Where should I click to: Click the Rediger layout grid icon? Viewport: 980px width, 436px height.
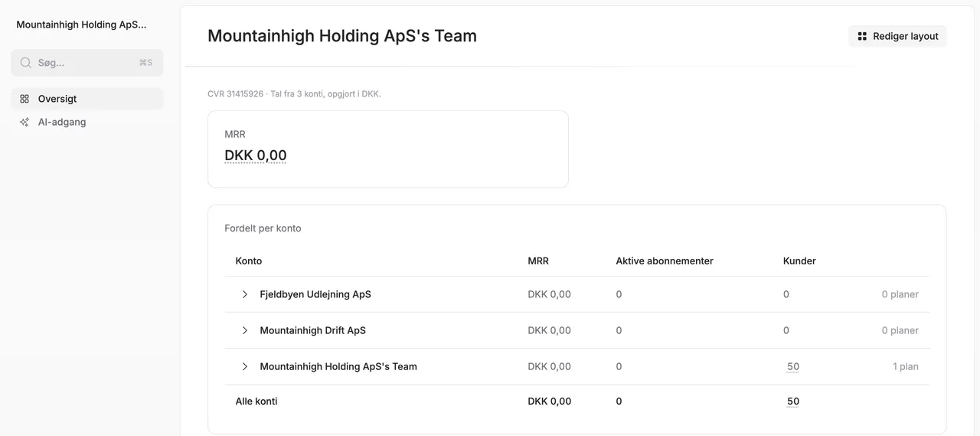tap(862, 36)
